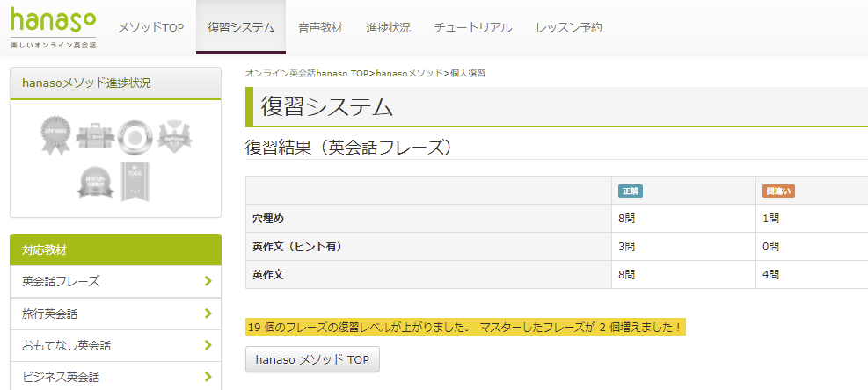Select the TOEIC banner badge
This screenshot has width=868, height=390.
[x=135, y=182]
